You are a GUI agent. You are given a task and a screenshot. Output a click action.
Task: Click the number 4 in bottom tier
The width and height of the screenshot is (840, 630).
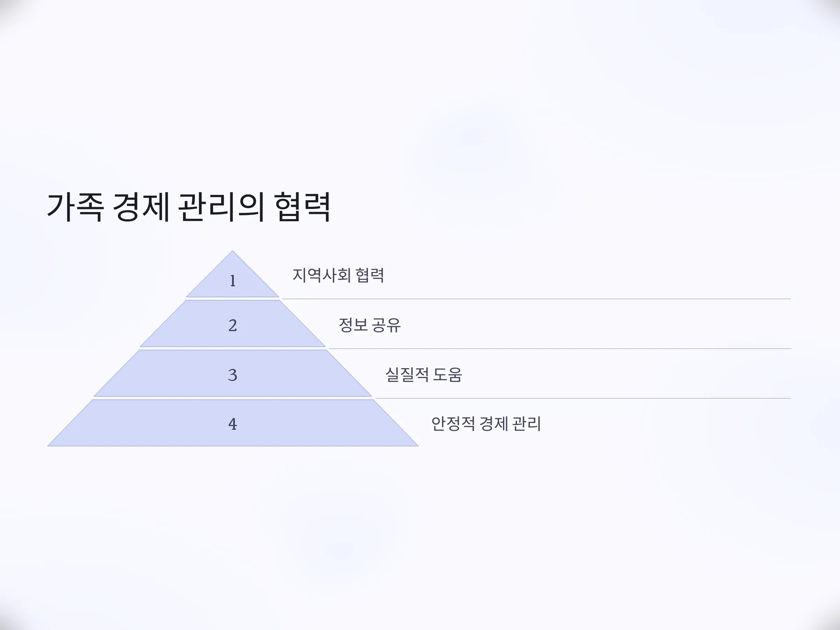pyautogui.click(x=232, y=424)
